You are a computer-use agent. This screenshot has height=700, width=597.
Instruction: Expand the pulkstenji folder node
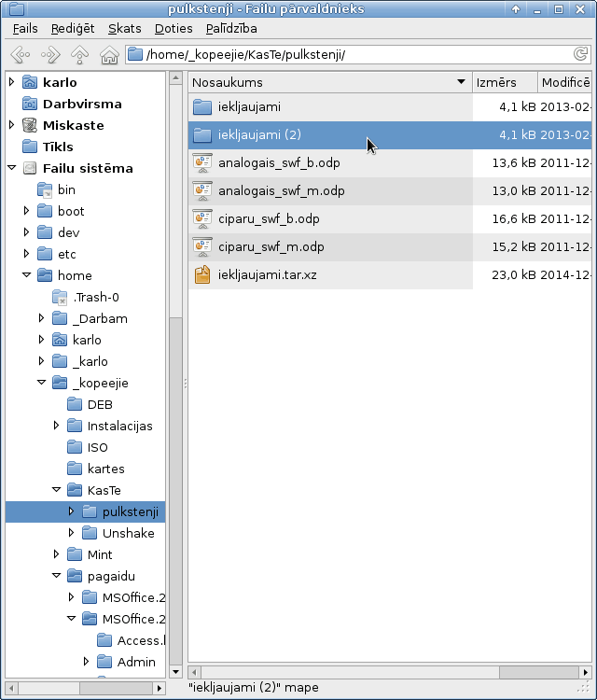71,511
